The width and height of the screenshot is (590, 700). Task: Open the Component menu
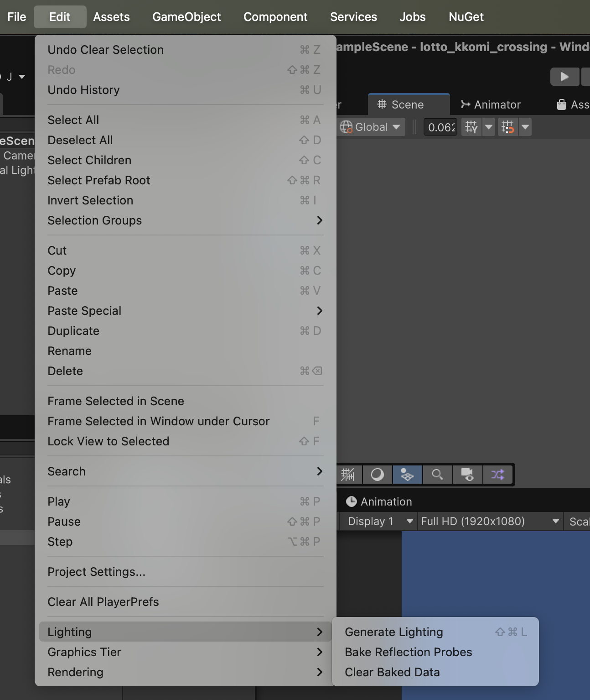tap(275, 17)
